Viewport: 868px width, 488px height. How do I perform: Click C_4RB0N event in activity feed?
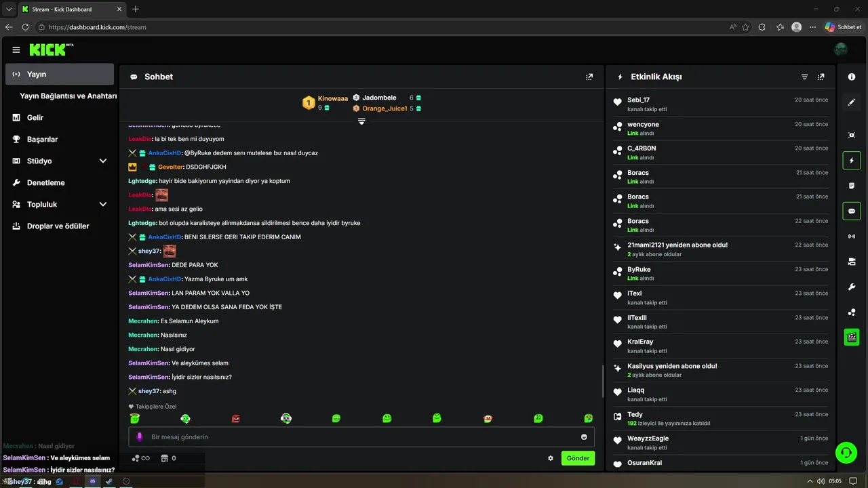point(721,152)
